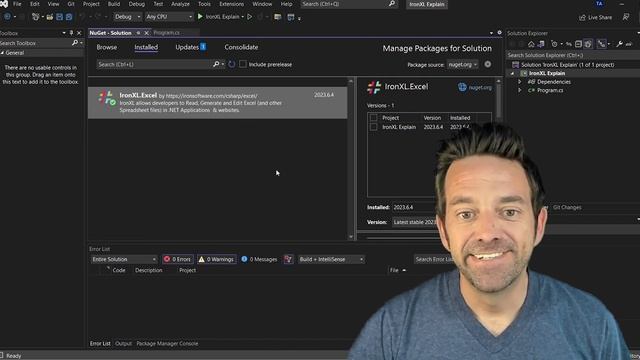Expand the Program.cs node
This screenshot has height=360, width=640.
click(520, 91)
